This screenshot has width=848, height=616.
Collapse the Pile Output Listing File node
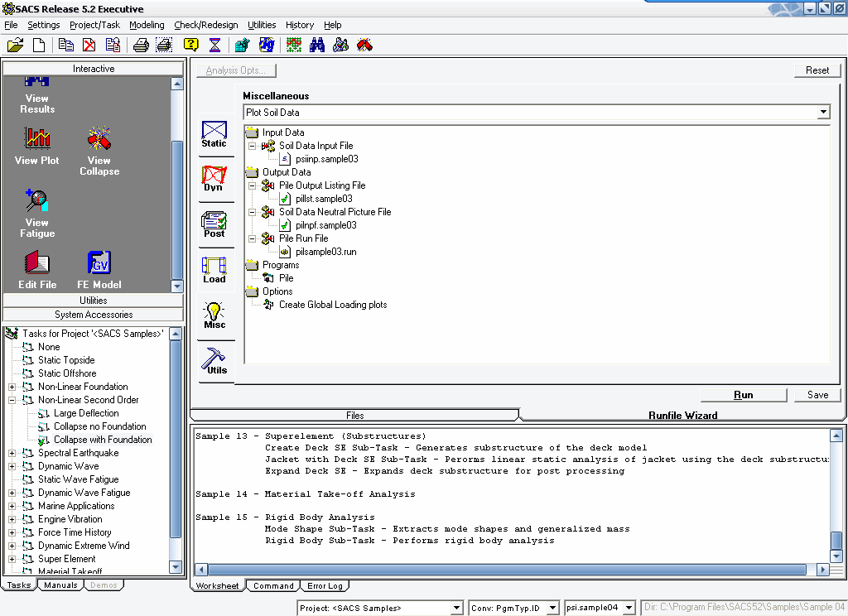point(252,185)
